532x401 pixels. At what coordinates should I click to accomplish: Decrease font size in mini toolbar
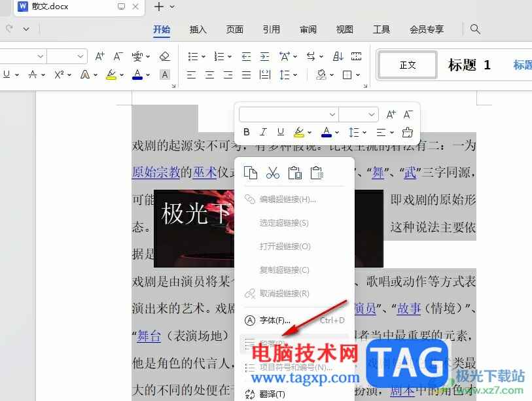(x=408, y=114)
